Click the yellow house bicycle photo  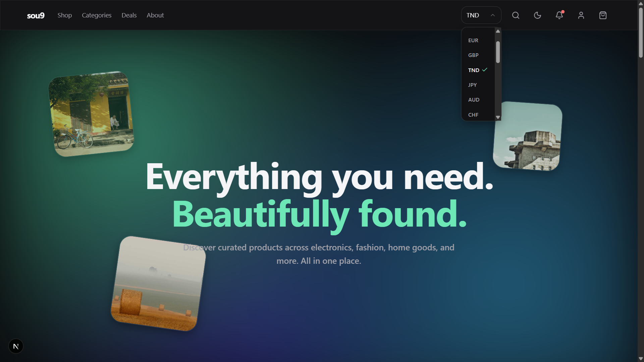[91, 114]
